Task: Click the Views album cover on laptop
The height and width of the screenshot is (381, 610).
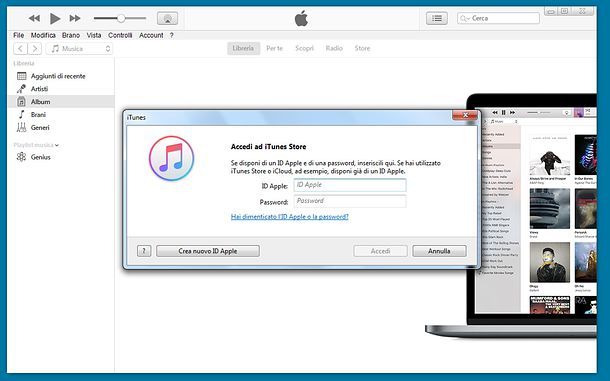Action: coord(549,209)
